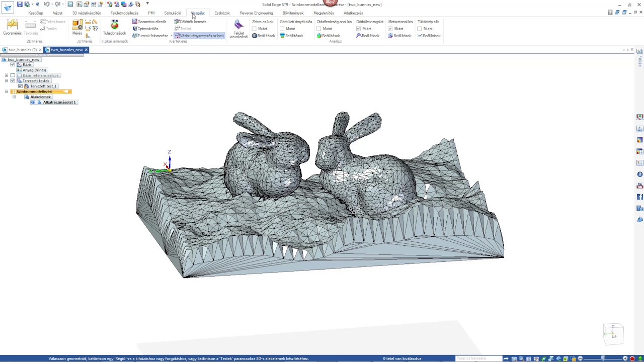Uncheck Görbületvizsgálat Mutat checkbox
The image size is (644, 362).
[359, 29]
